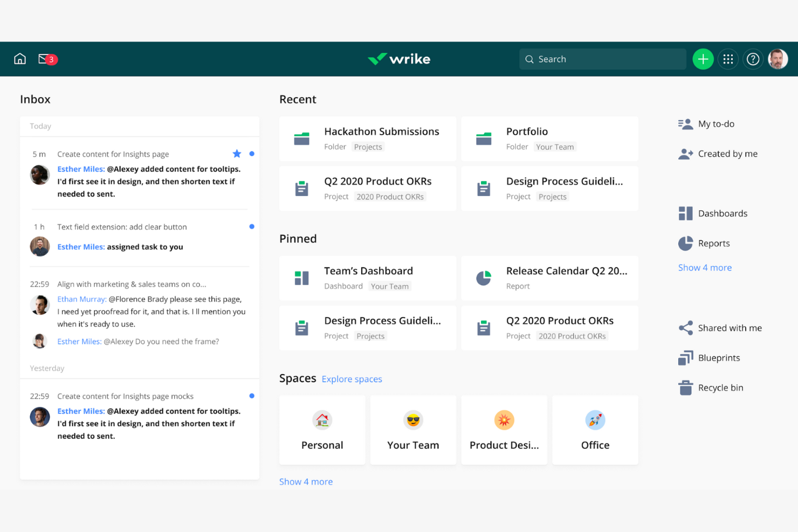Click the Wrike home icon

click(19, 59)
